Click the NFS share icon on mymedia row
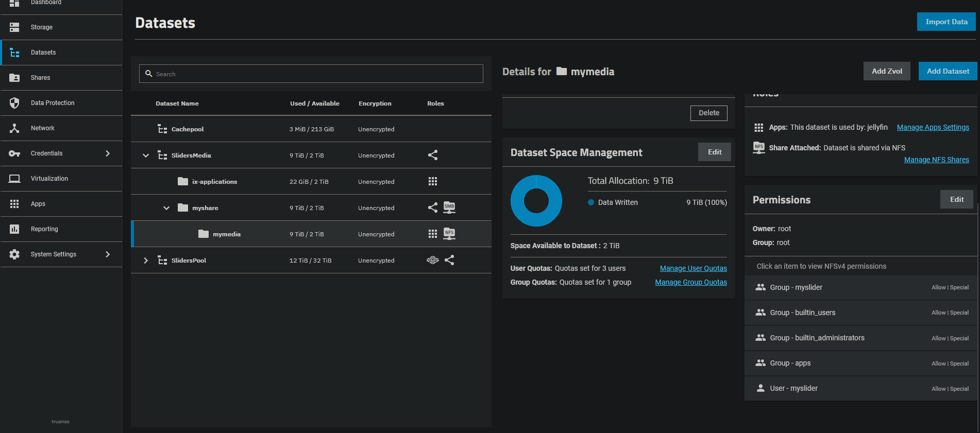The width and height of the screenshot is (980, 433). click(449, 234)
